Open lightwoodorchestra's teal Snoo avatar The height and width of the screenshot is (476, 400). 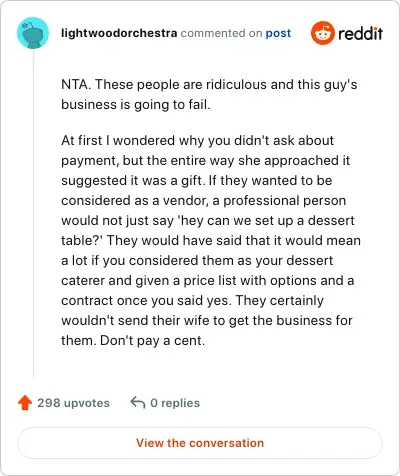[33, 33]
